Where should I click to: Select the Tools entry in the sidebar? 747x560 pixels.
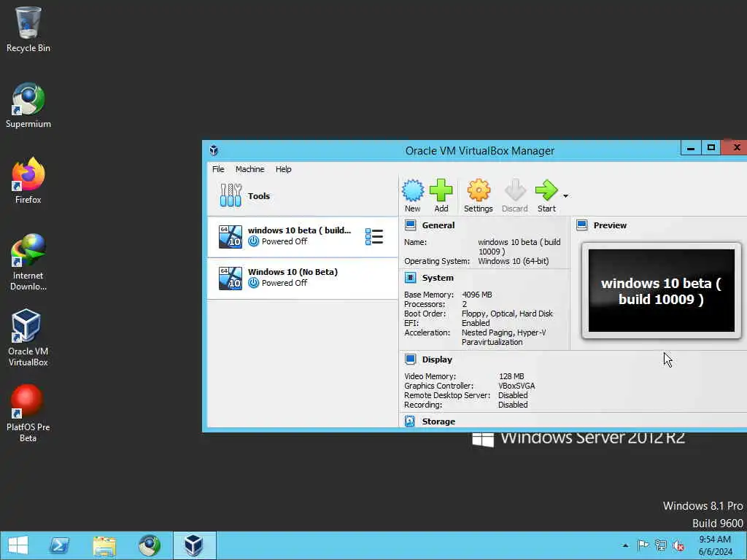pyautogui.click(x=303, y=195)
